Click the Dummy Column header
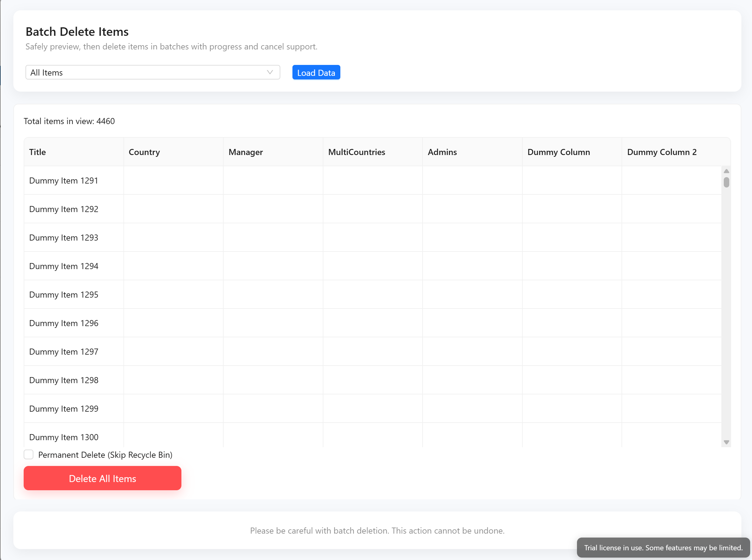 click(x=558, y=152)
